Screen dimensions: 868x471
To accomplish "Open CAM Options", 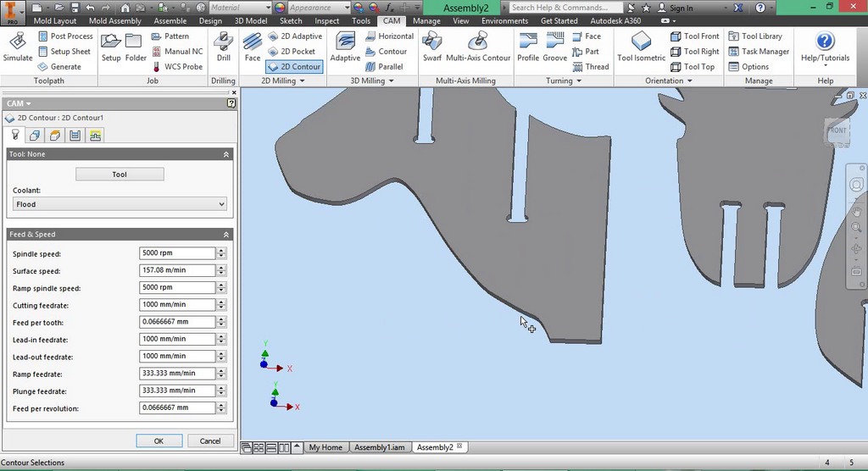I will pos(748,66).
